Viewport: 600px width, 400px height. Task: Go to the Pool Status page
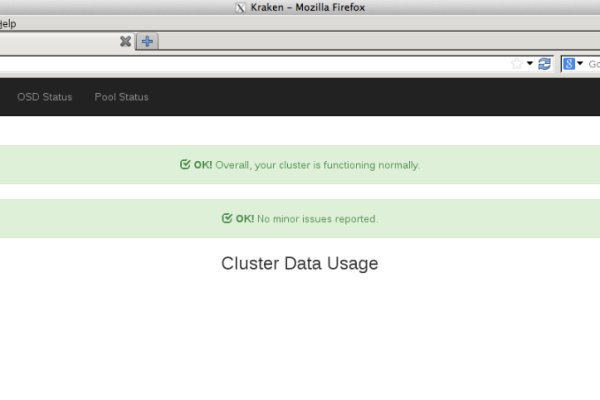(x=121, y=97)
